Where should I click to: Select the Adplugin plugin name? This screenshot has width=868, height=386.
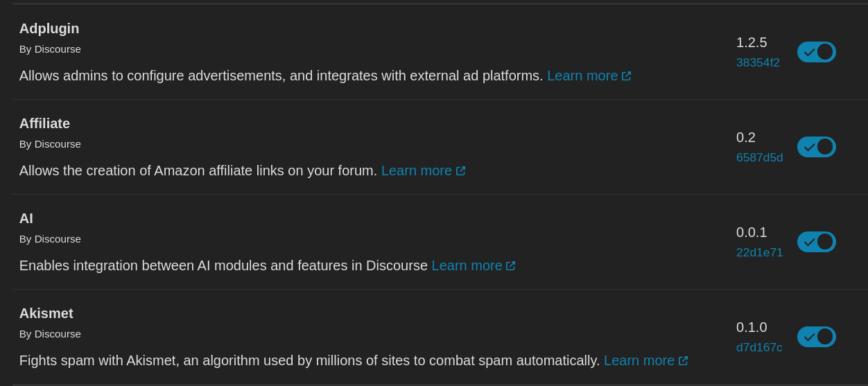click(x=49, y=29)
